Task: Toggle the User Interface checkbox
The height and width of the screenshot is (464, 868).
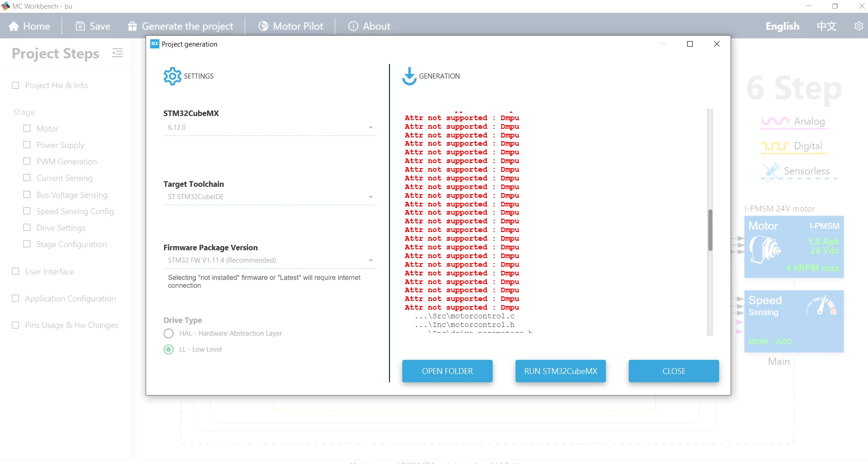Action: [16, 271]
